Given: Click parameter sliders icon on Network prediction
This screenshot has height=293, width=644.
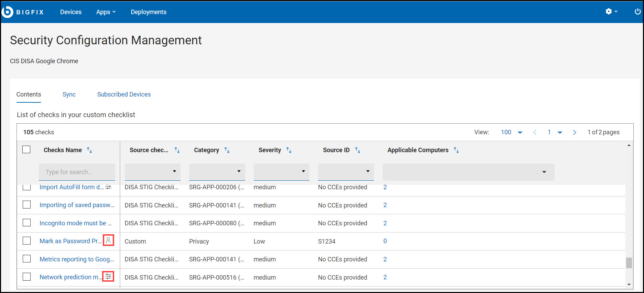Looking at the screenshot, I should click(108, 277).
